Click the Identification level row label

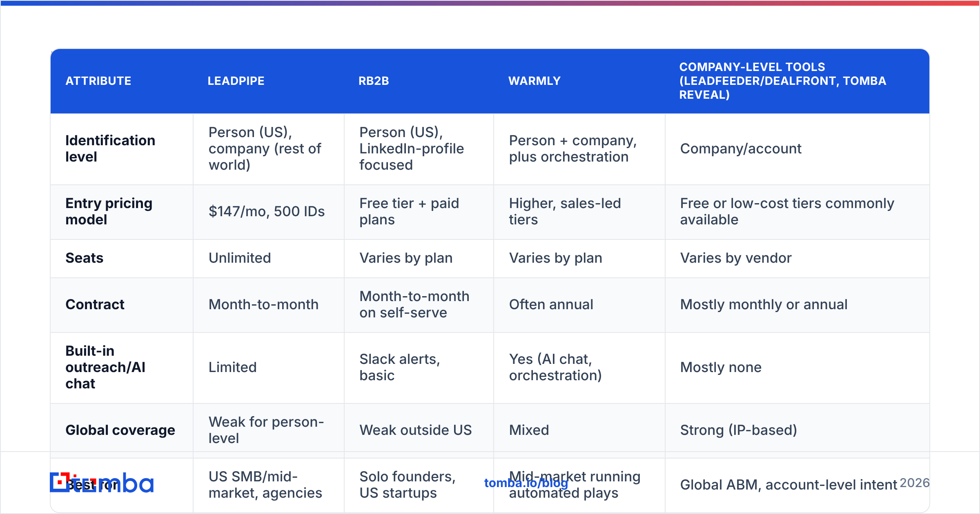[x=110, y=148]
